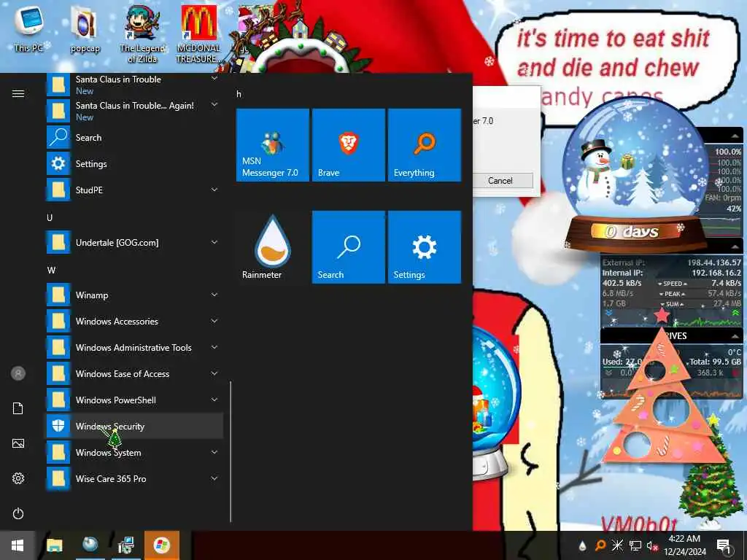Viewport: 747px width, 560px height.
Task: Open Settings gear in Start rail
Action: coord(18,478)
